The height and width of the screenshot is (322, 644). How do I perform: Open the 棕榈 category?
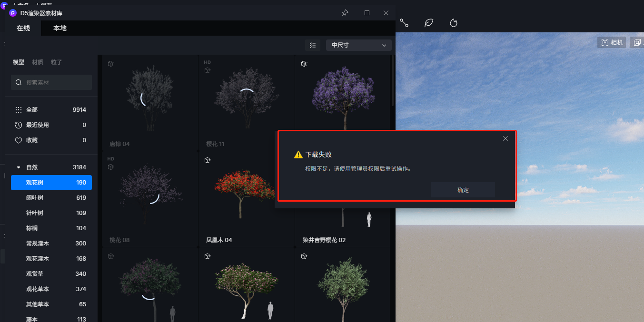[51, 228]
